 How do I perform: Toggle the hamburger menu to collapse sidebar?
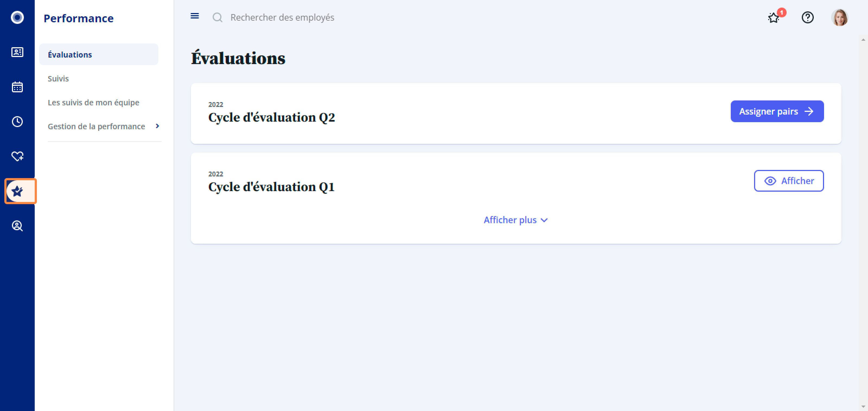pyautogui.click(x=194, y=16)
